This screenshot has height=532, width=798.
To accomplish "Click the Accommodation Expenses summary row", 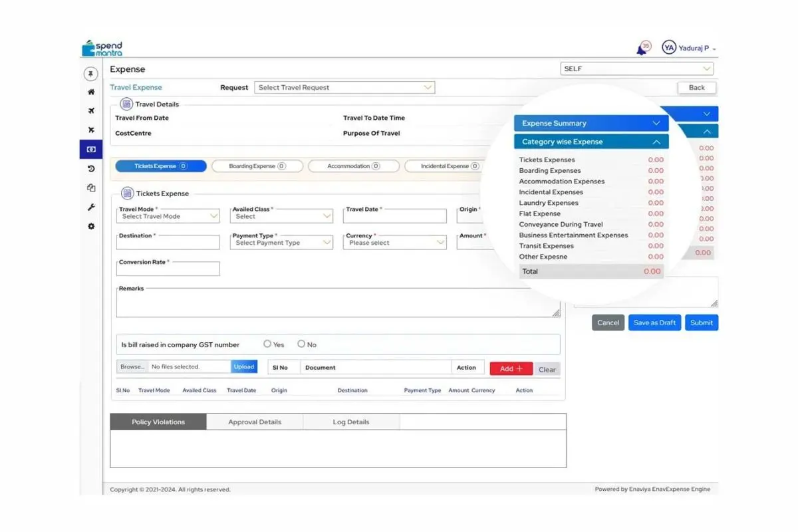I will (x=591, y=181).
